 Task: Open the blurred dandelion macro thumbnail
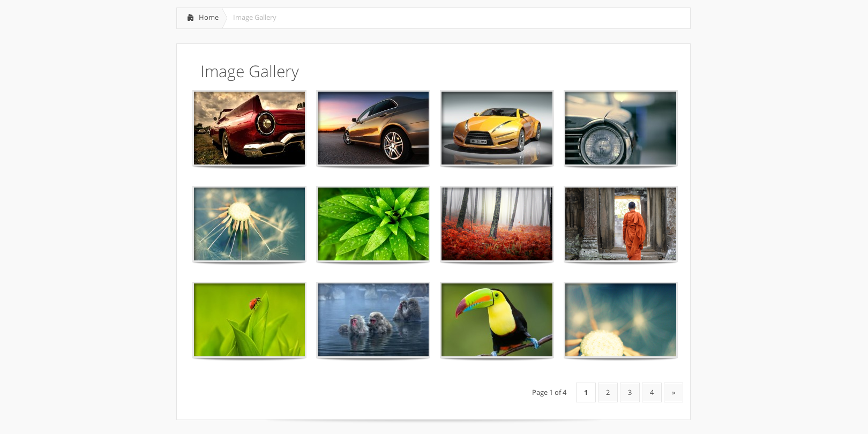pyautogui.click(x=621, y=320)
